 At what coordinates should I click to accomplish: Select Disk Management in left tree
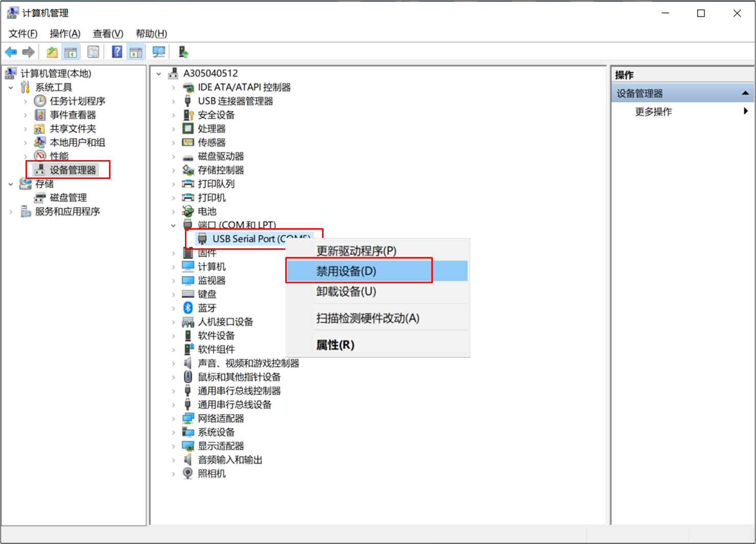click(68, 198)
